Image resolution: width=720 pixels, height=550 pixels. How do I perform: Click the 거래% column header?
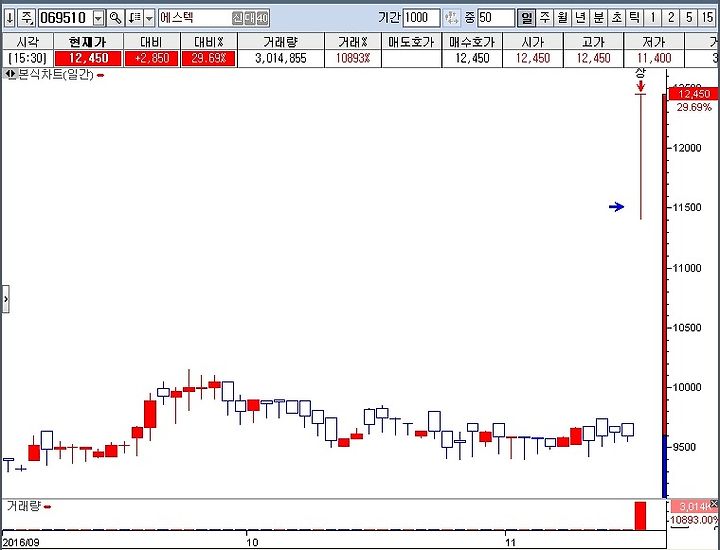(x=353, y=42)
